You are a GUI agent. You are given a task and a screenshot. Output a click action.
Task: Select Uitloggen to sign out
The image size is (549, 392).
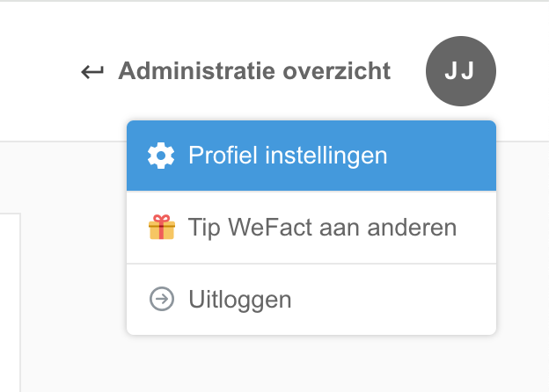tap(239, 300)
